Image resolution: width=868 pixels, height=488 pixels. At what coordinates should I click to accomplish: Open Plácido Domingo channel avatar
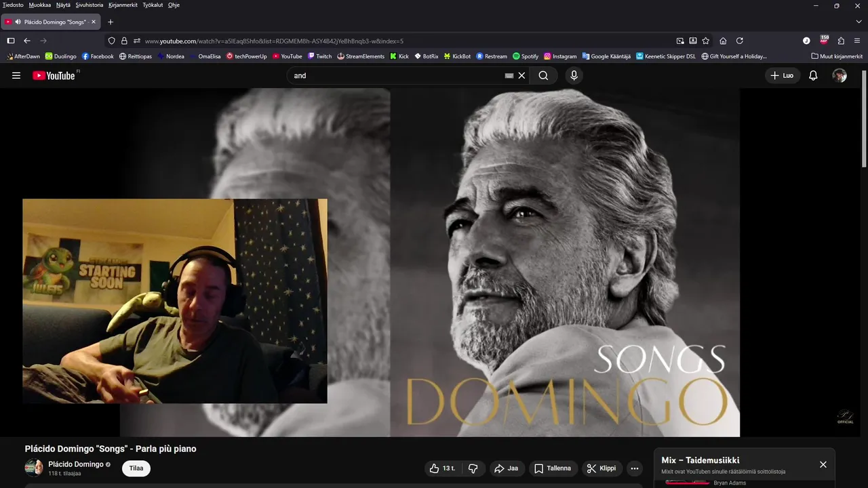click(x=34, y=468)
